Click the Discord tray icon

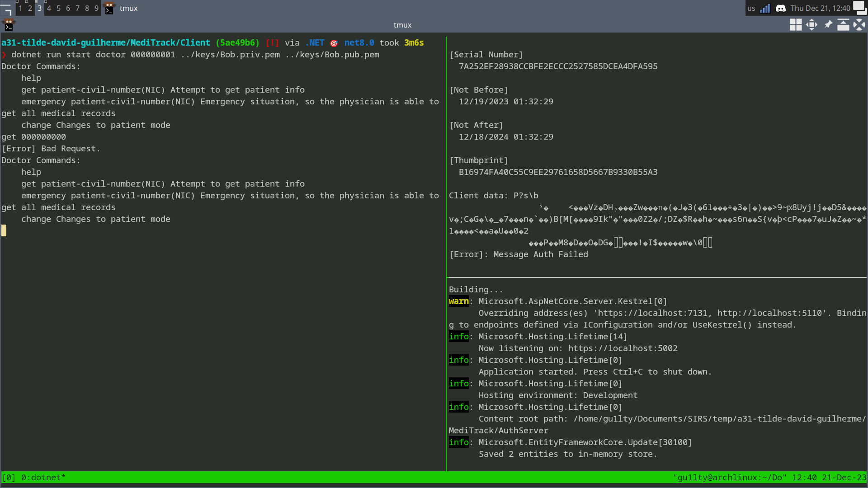[780, 8]
